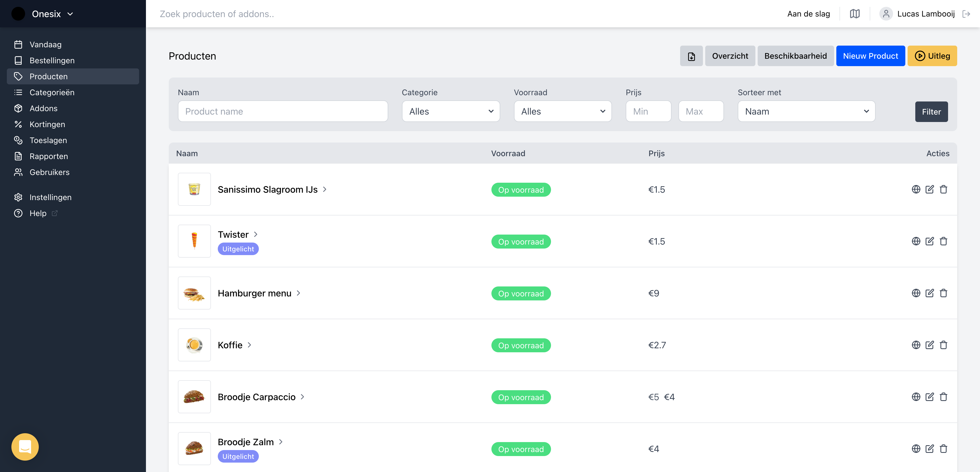Click the document export icon top left

pos(692,56)
